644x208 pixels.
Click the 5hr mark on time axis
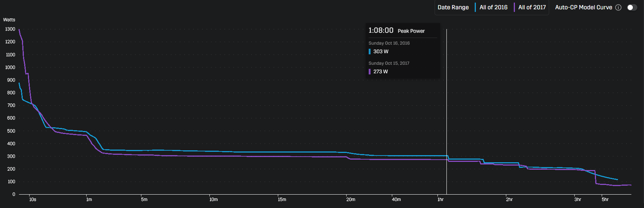[605, 200]
